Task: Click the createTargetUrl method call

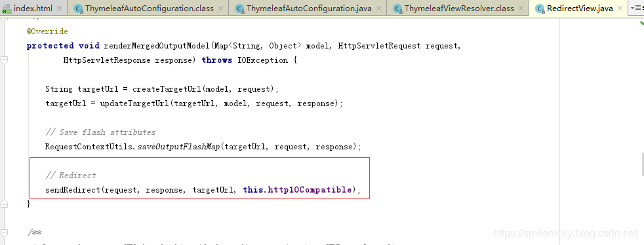Action: (x=168, y=89)
